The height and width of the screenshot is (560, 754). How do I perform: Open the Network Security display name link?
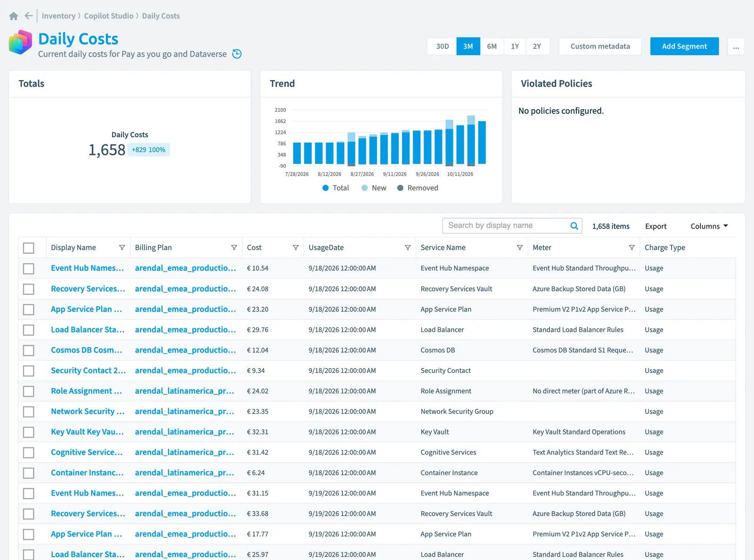coord(88,412)
